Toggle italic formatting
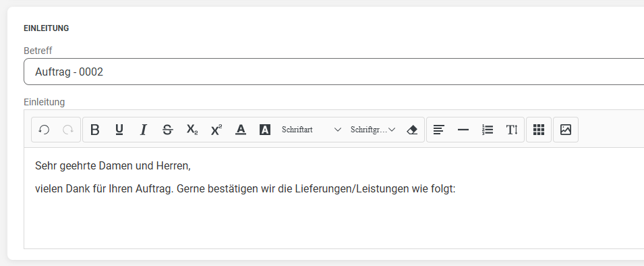This screenshot has height=266, width=644. [x=144, y=130]
